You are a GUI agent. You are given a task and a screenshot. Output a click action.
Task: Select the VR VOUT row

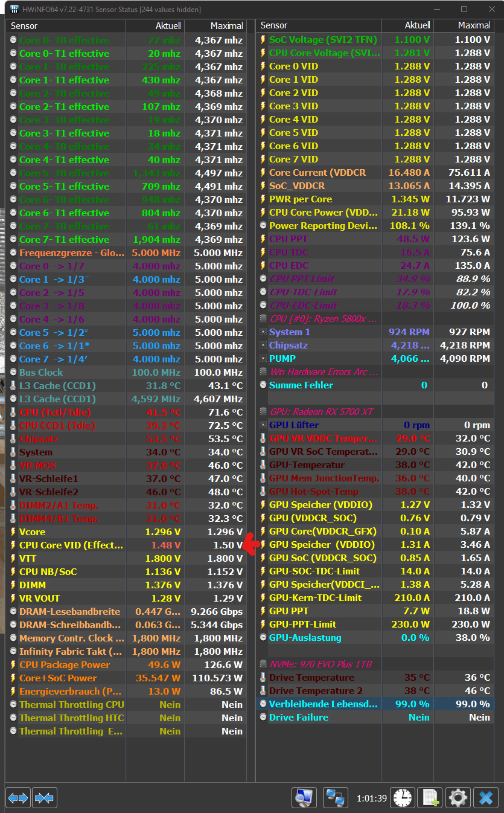[127, 599]
